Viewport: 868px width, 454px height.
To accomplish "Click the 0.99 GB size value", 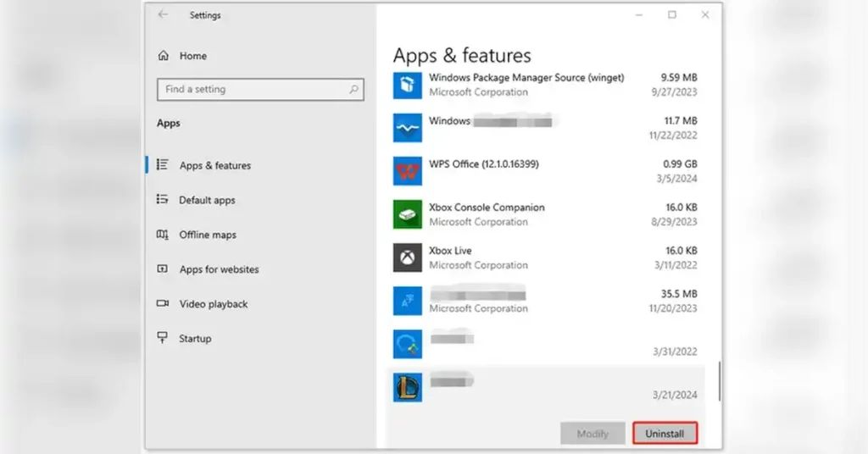I will 680,163.
